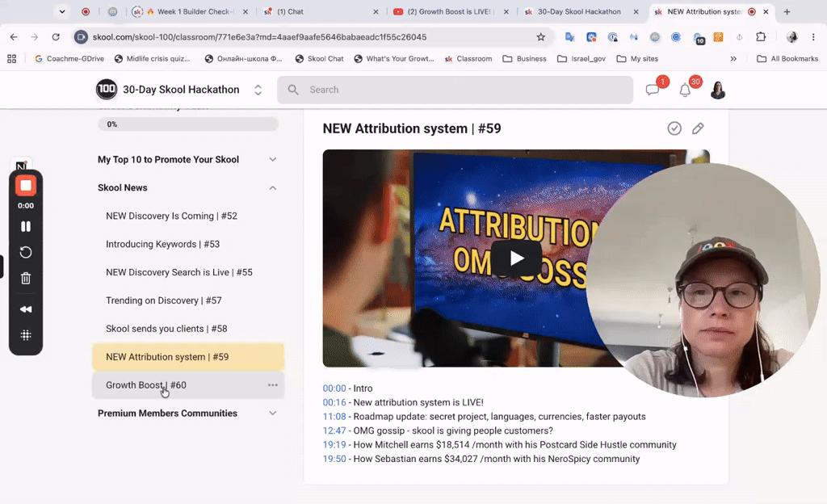Stop the screen recording
Screen dimensions: 827x504
[x=25, y=186]
